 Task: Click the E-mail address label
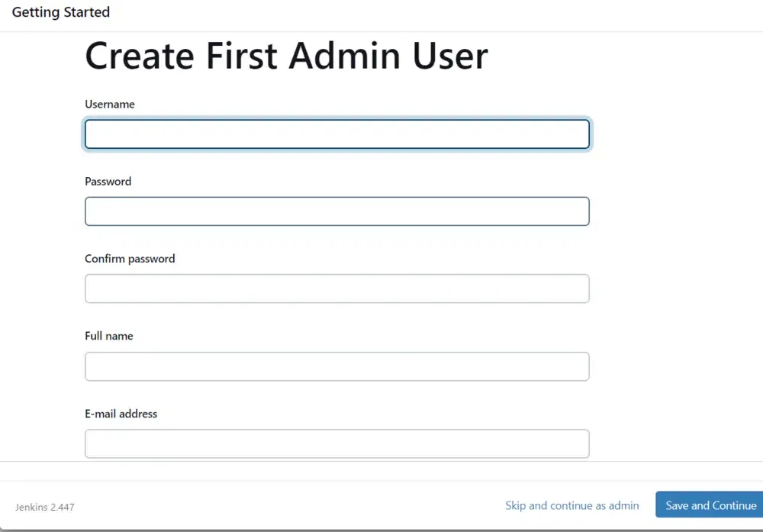[x=121, y=414]
